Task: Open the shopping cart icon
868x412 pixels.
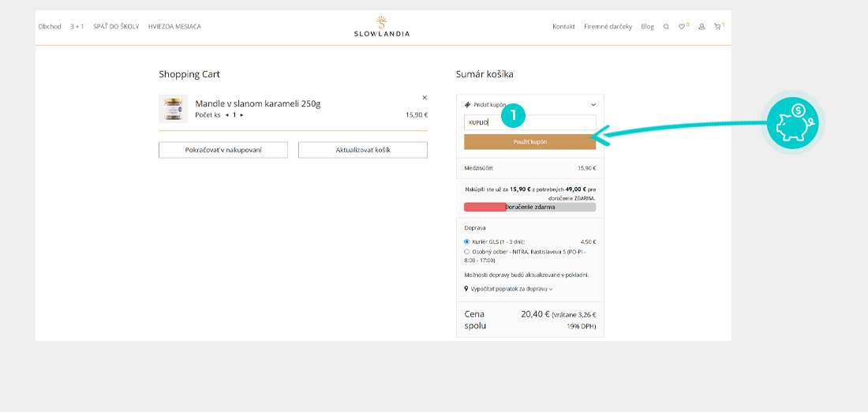Action: (717, 27)
